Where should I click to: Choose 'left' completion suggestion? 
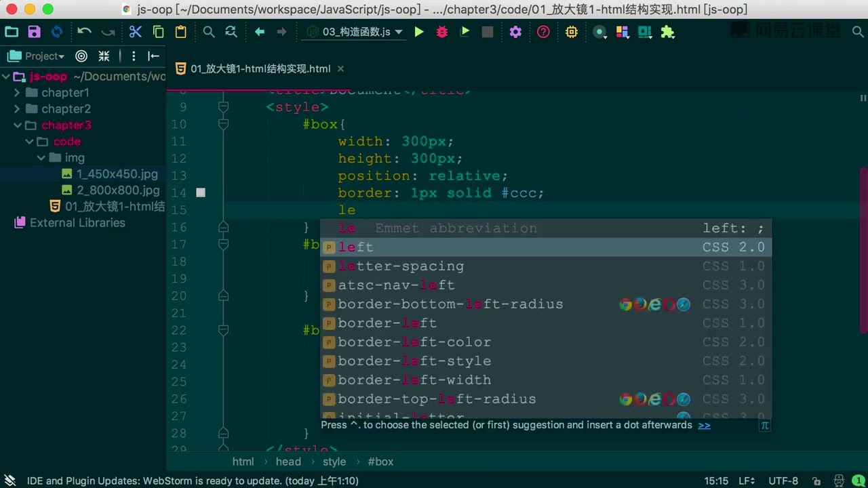546,247
